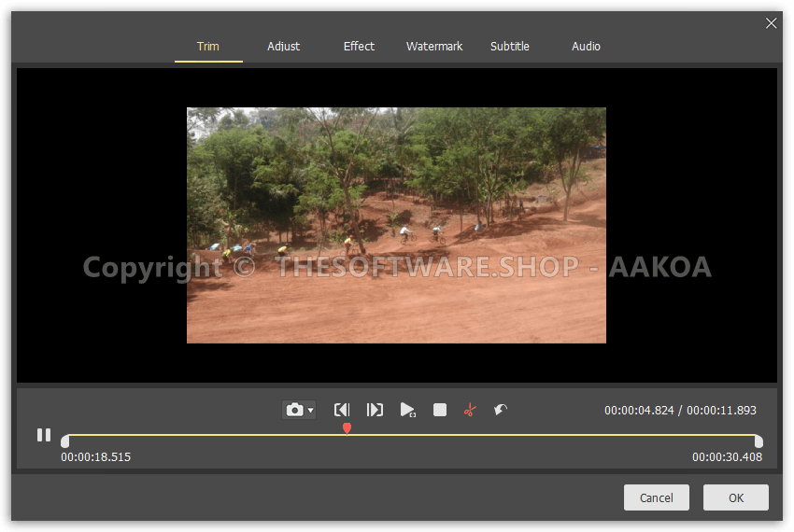Stop video playback
The width and height of the screenshot is (794, 532).
tap(440, 410)
